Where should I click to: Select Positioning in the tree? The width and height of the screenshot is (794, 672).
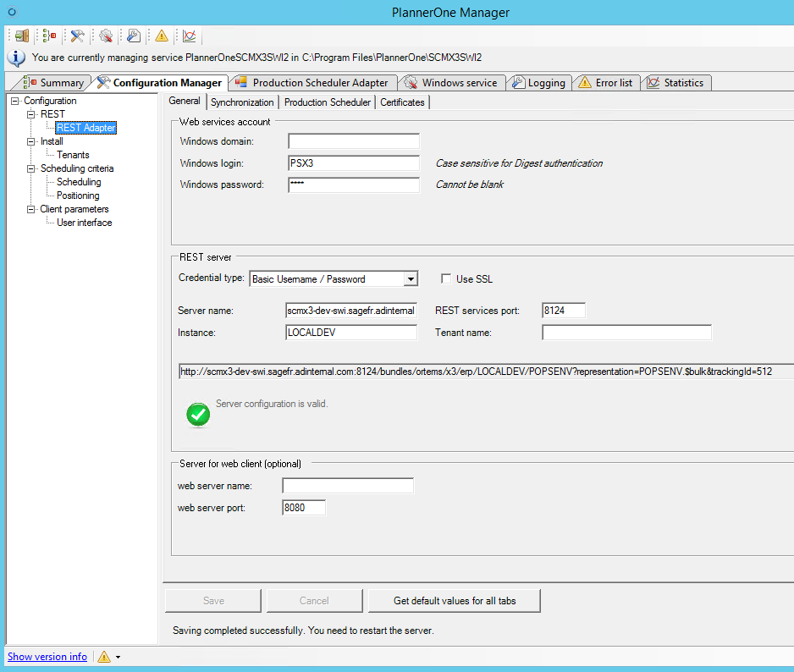[x=78, y=196]
